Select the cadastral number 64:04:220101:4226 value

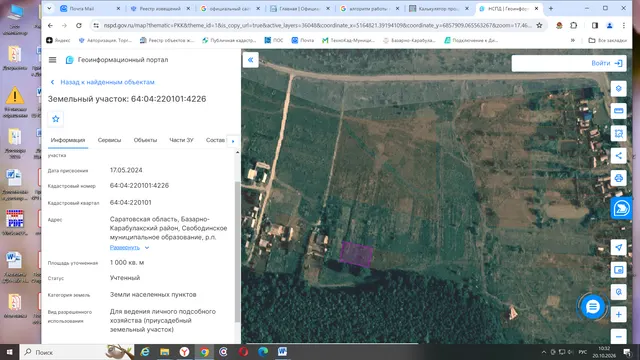point(139,185)
